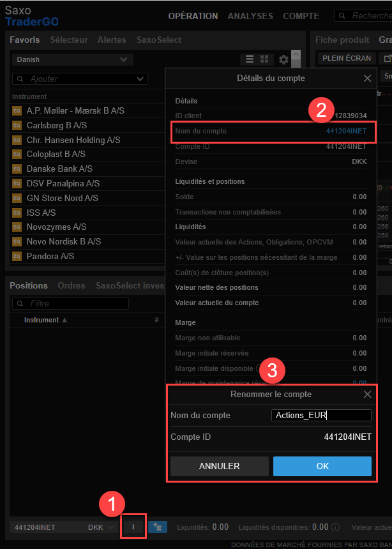Expand the Ajouter instrument dropdown arrow
392x549 pixels.
coord(140,79)
